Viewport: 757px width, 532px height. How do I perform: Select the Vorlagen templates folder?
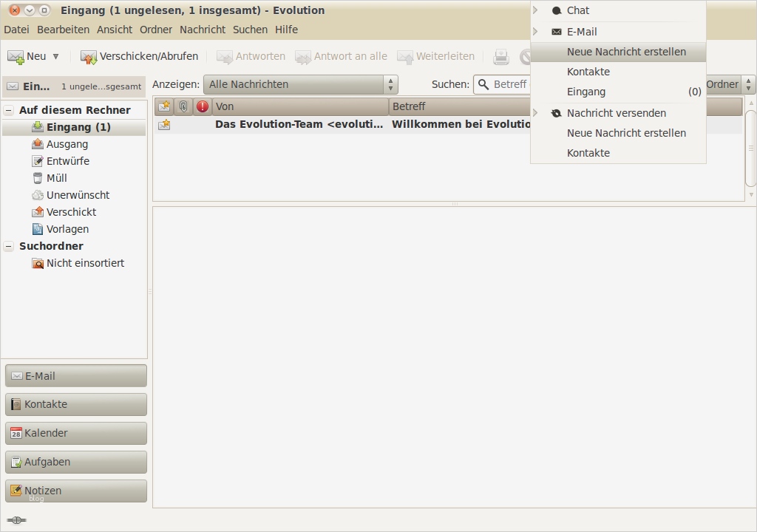(x=67, y=229)
